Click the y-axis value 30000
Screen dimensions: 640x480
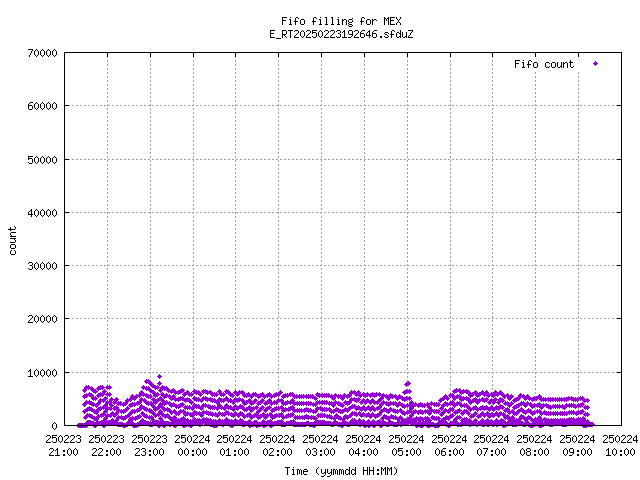point(42,266)
